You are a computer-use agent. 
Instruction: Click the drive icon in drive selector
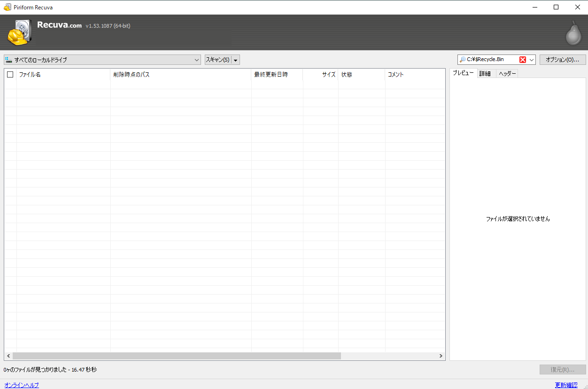pyautogui.click(x=8, y=60)
